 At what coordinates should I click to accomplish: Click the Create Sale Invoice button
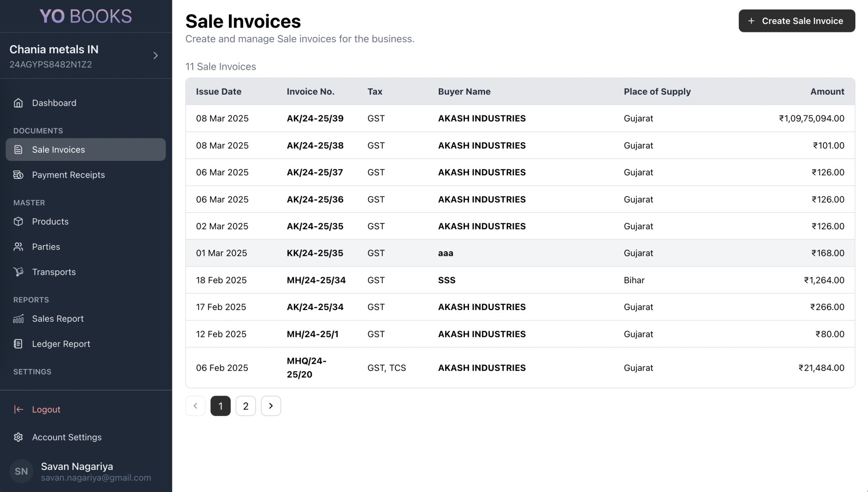click(796, 21)
